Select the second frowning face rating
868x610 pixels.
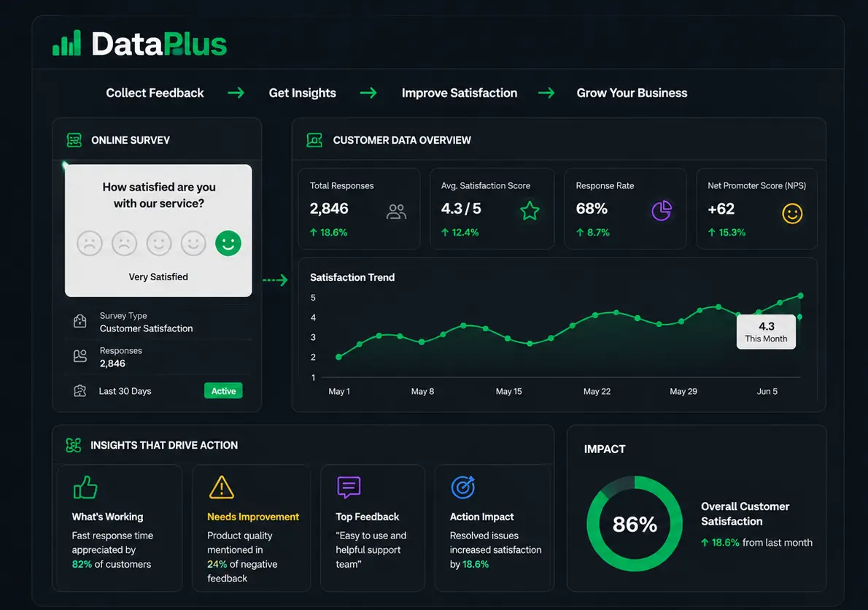[124, 243]
